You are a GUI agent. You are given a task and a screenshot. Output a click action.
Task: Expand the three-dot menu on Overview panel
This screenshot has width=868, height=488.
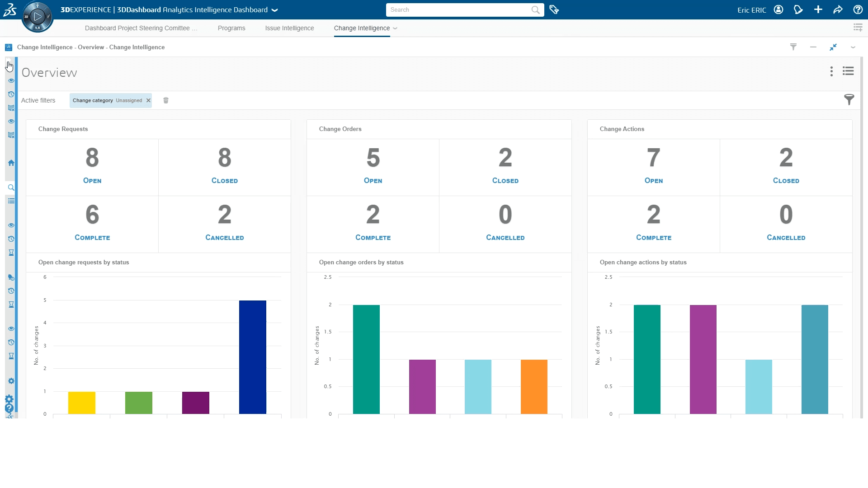pos(832,71)
